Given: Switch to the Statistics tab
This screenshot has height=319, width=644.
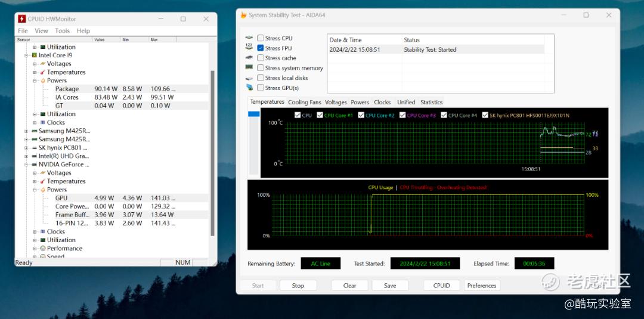Looking at the screenshot, I should tap(431, 102).
